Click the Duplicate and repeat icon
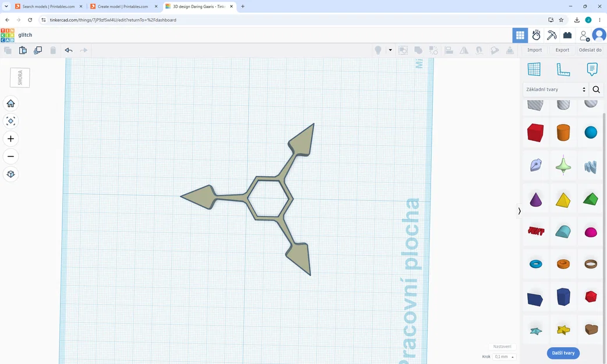Image resolution: width=607 pixels, height=364 pixels. tap(37, 50)
